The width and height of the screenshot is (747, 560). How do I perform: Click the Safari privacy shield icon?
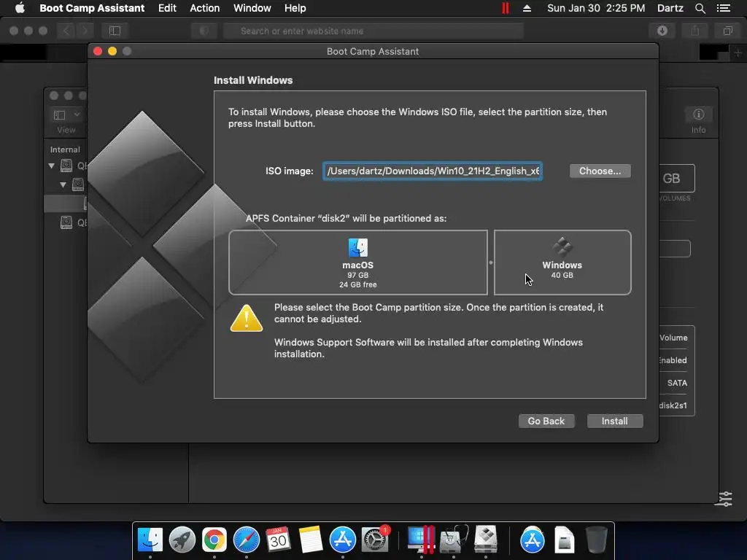pyautogui.click(x=204, y=31)
